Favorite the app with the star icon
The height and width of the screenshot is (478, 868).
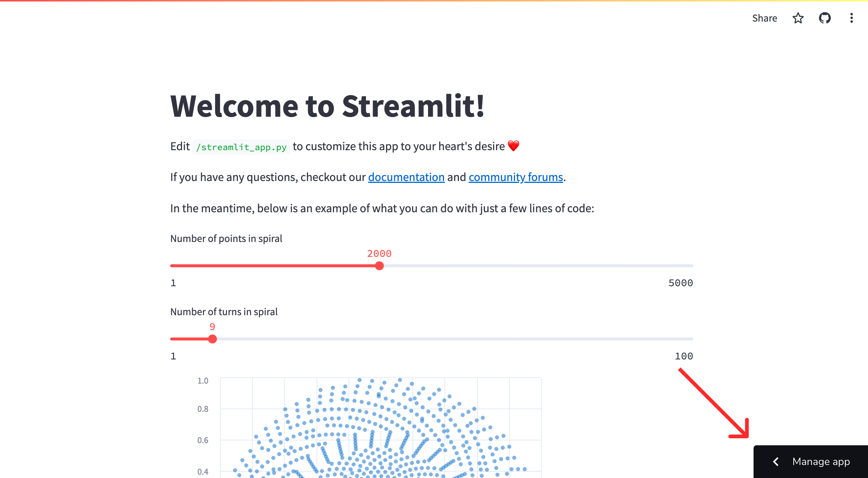click(x=798, y=18)
